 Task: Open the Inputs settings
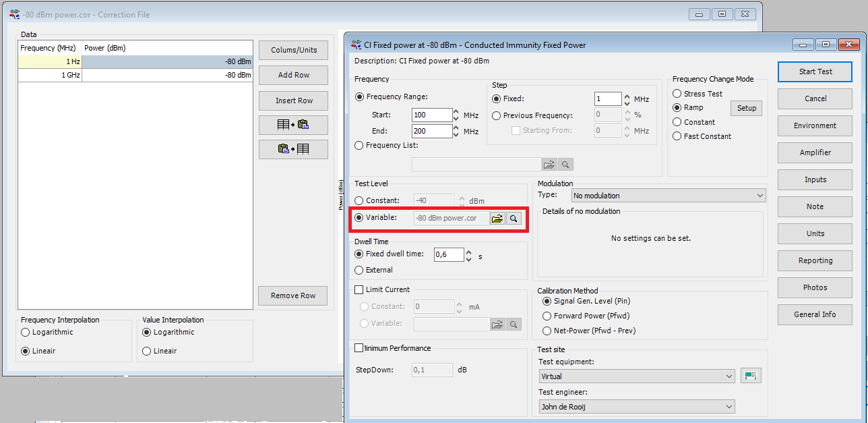[x=815, y=179]
